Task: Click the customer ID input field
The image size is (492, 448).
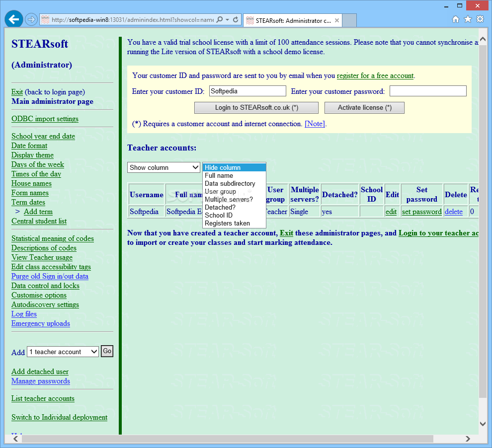Action: tap(247, 91)
